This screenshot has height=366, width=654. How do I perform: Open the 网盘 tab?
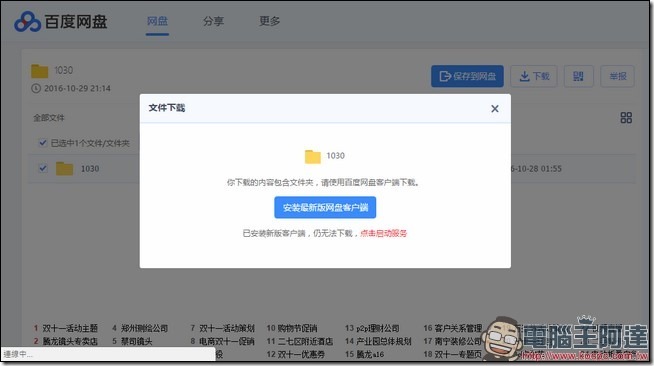(x=157, y=21)
